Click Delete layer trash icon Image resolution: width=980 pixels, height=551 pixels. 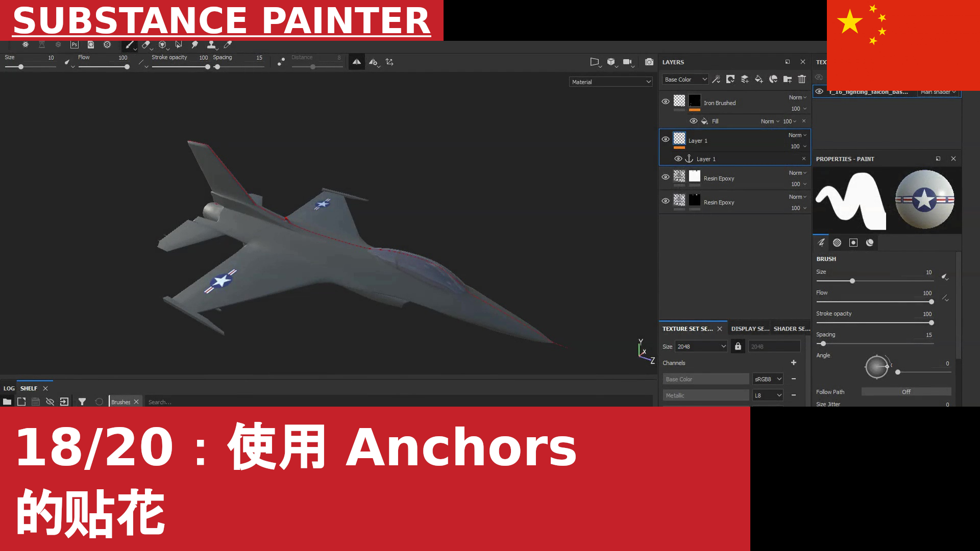pos(802,80)
